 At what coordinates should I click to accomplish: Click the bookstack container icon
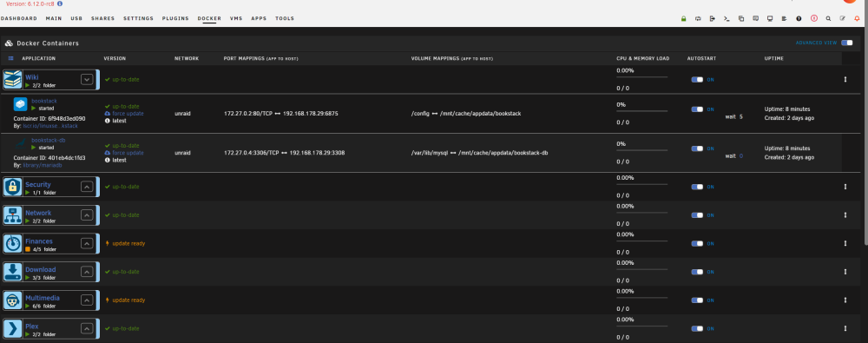[x=21, y=103]
